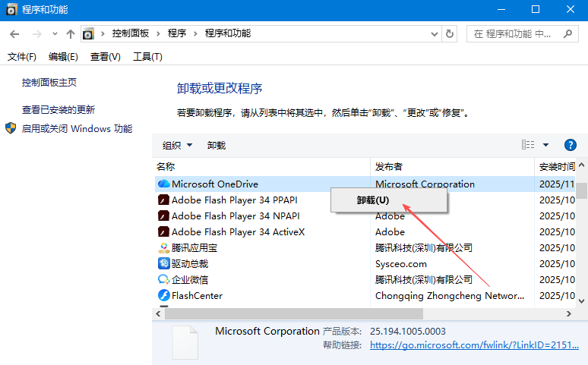Open the 查看(V) menu
588x365 pixels.
105,57
